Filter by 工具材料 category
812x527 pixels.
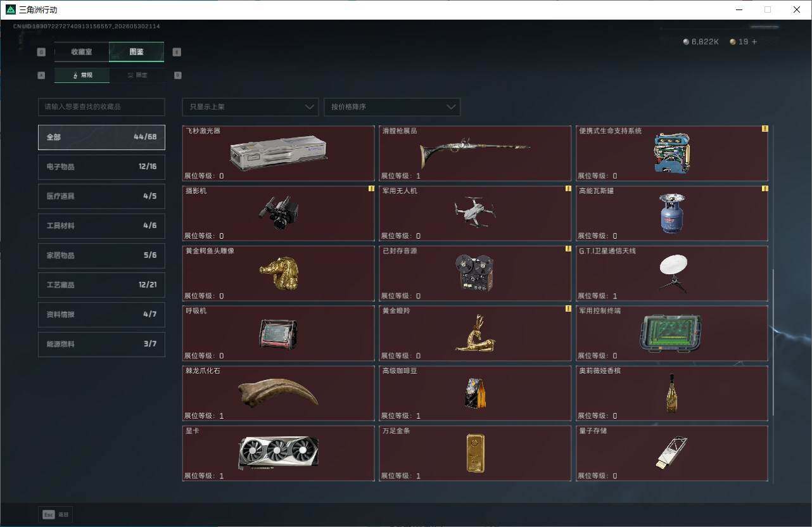(x=101, y=225)
